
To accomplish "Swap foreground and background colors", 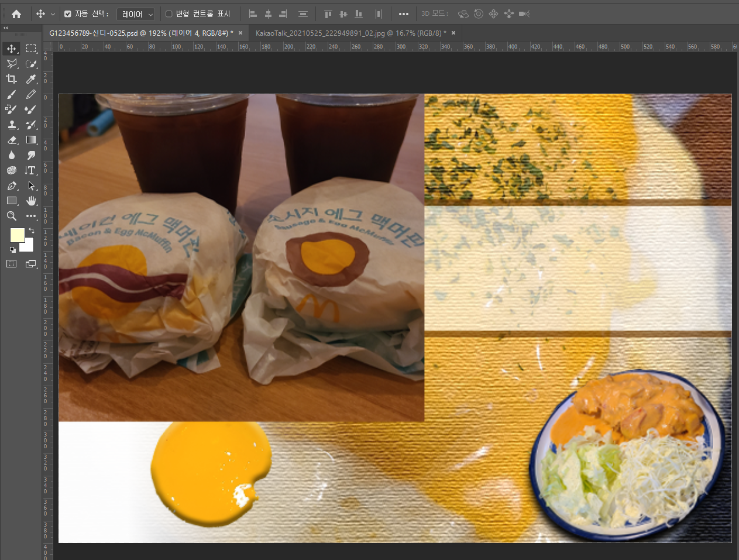I will (x=32, y=231).
